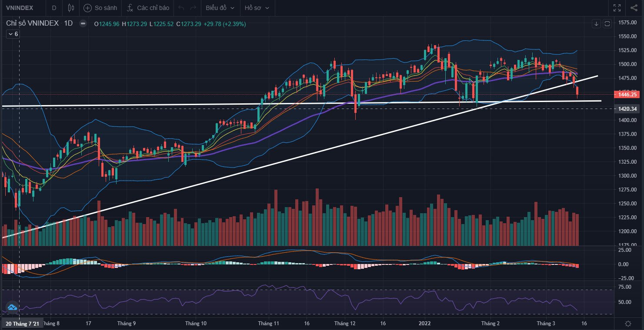Click the low value L1225.52

pos(161,24)
